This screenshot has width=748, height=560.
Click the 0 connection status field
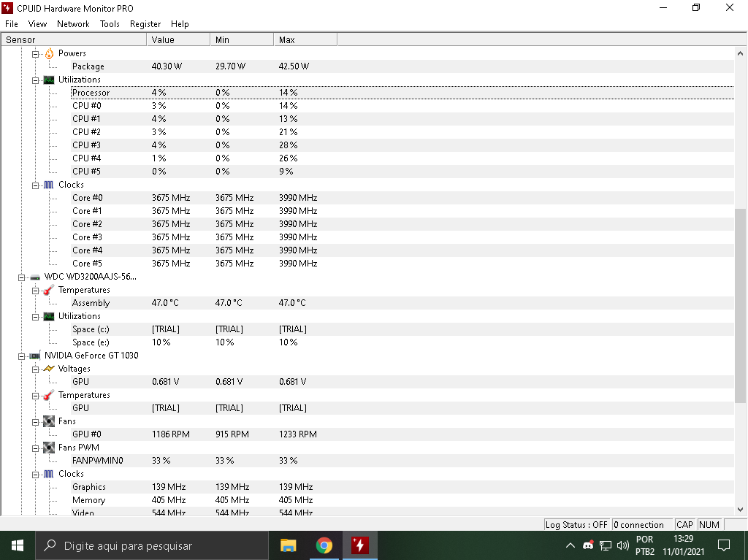641,525
